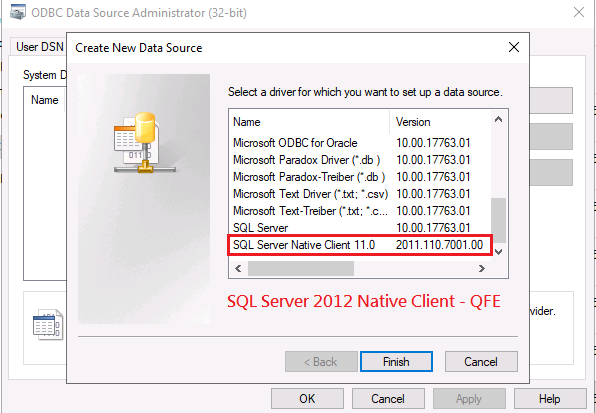Select SQL Server Native Client 11.0 driver
This screenshot has width=596, height=413.
pyautogui.click(x=360, y=245)
